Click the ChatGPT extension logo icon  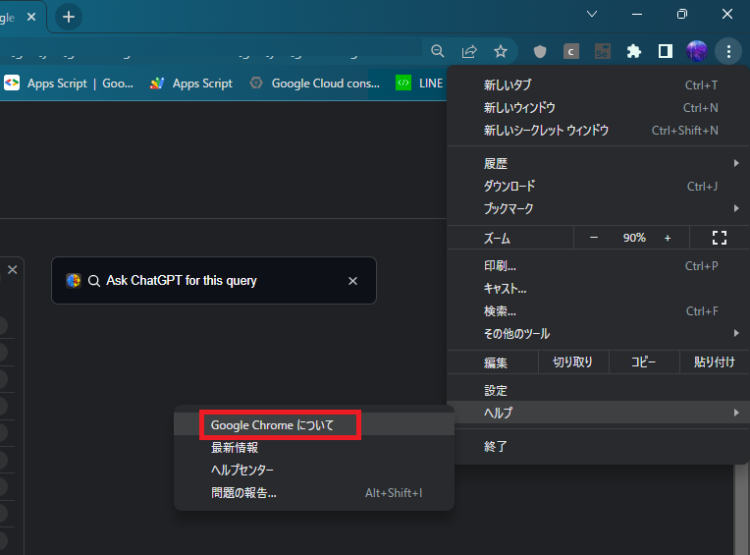(x=74, y=280)
